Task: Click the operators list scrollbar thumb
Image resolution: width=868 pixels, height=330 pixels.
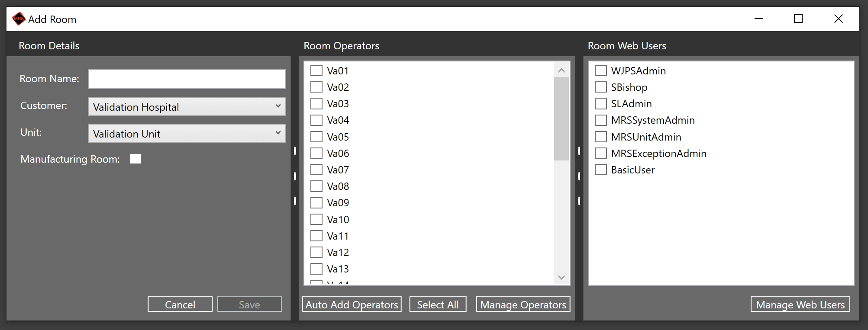Action: (x=561, y=119)
